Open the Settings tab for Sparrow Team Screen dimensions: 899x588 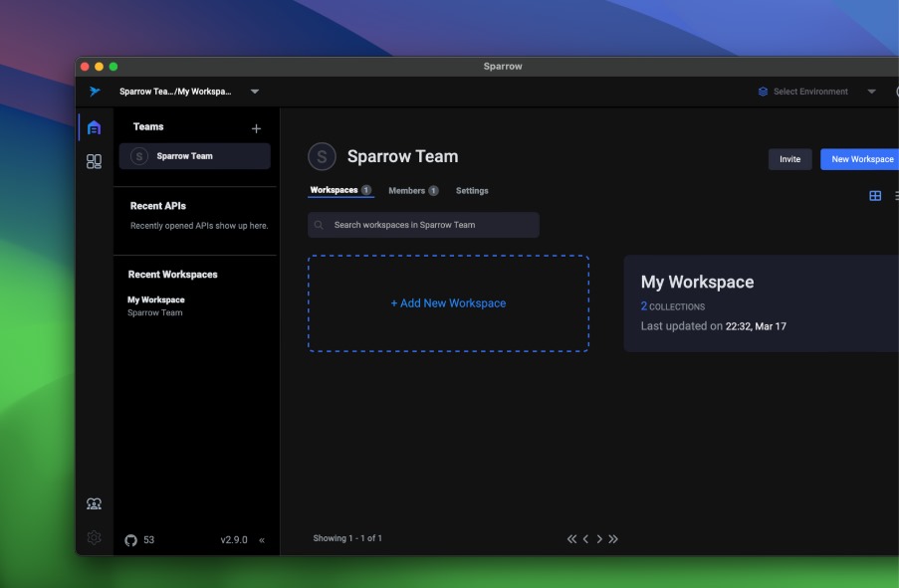click(472, 190)
